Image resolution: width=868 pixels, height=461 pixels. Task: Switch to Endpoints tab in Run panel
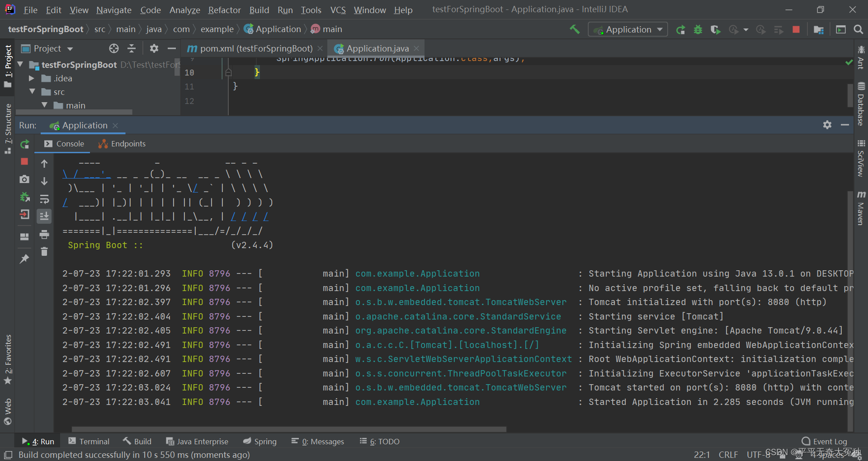click(x=122, y=144)
